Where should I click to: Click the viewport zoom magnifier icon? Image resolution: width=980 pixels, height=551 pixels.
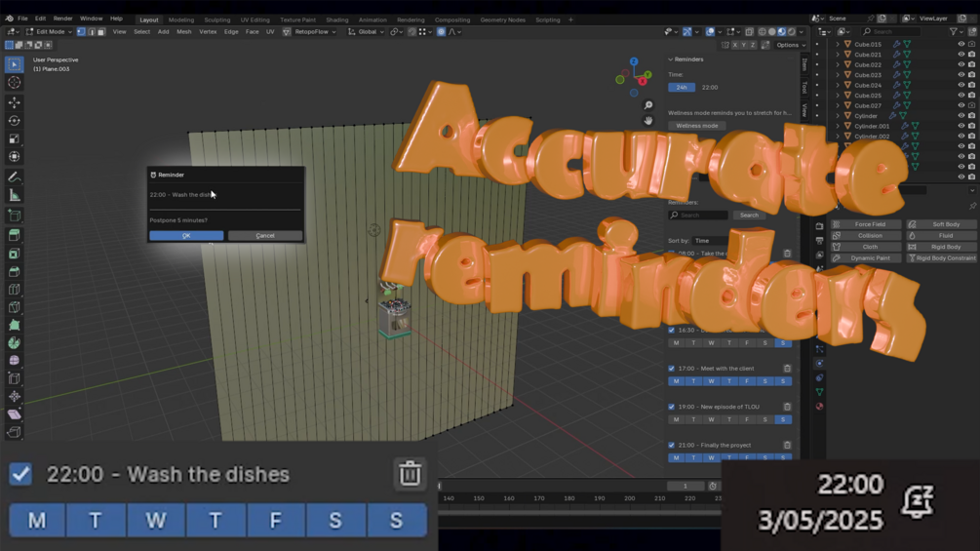(648, 105)
